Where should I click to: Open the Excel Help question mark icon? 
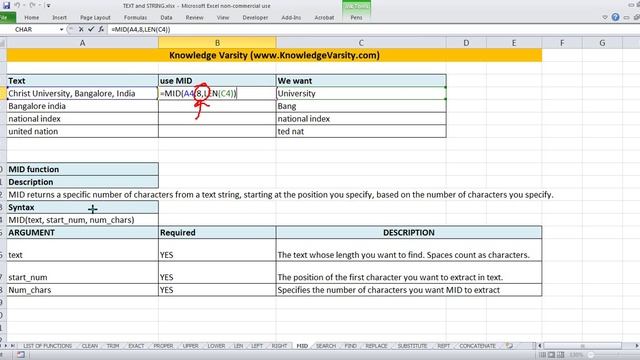(615, 17)
